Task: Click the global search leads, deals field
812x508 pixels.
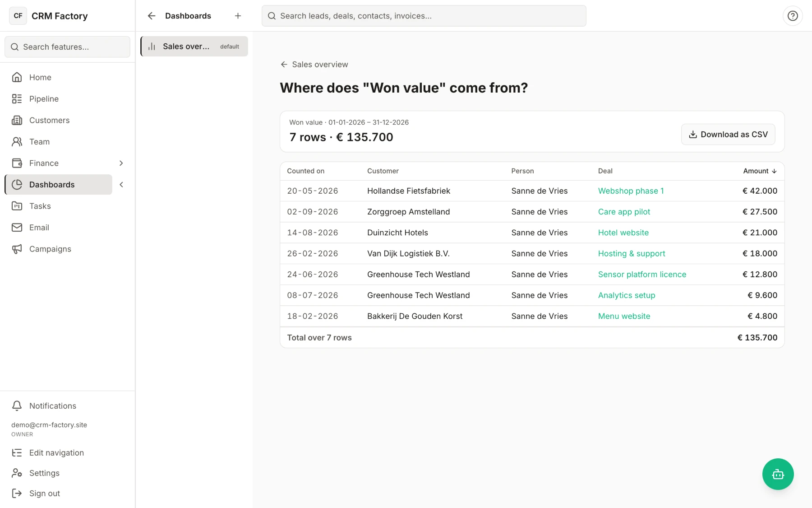Action: click(x=424, y=16)
